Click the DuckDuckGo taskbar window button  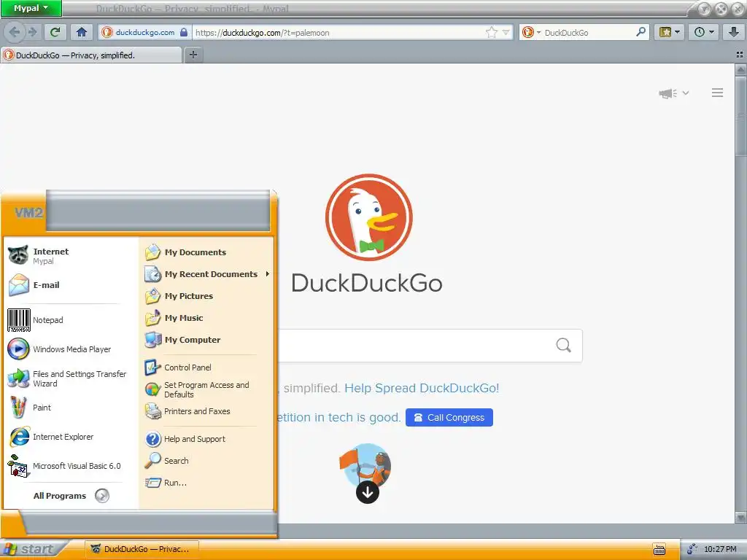pos(142,549)
